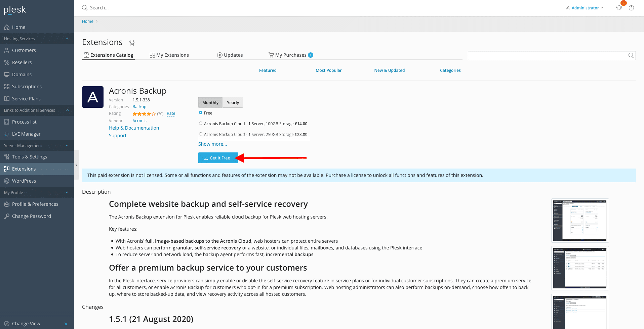Image resolution: width=644 pixels, height=329 pixels.
Task: Select the Free license option
Action: tap(201, 113)
